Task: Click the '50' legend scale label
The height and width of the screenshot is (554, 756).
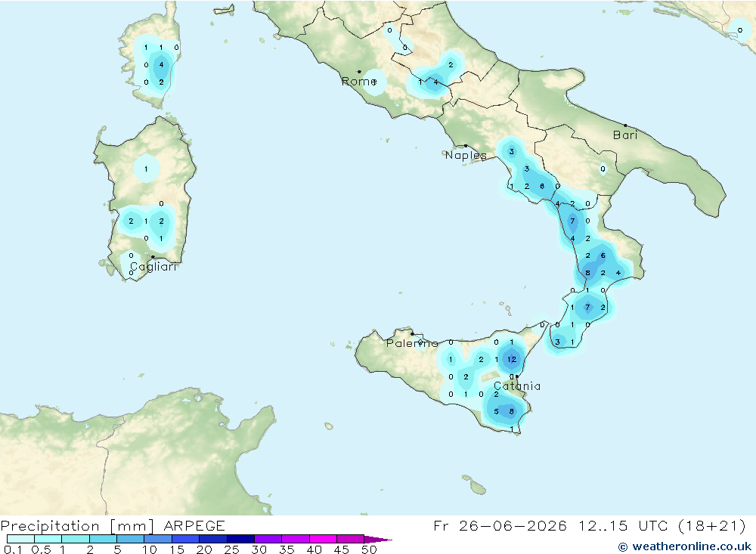Action: coord(370,549)
